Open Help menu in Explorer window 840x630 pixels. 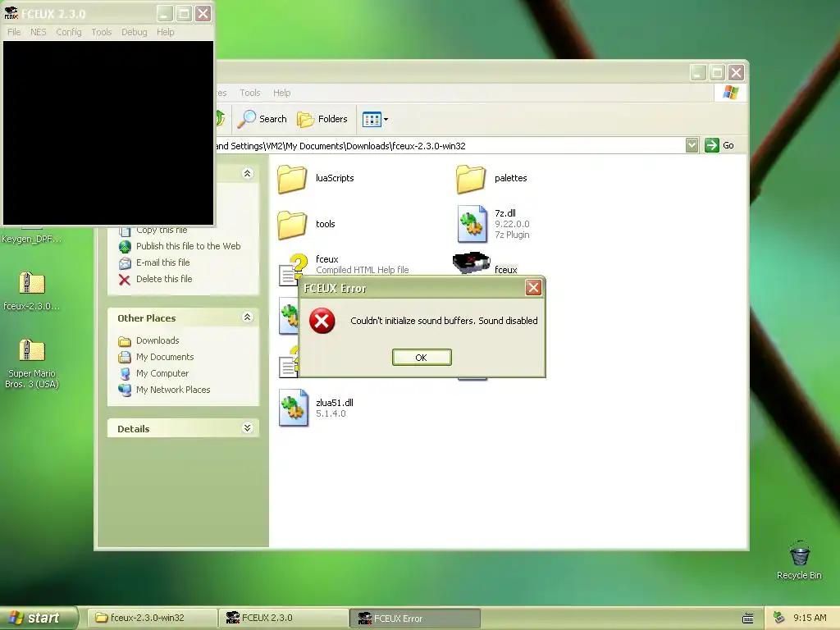[x=282, y=93]
